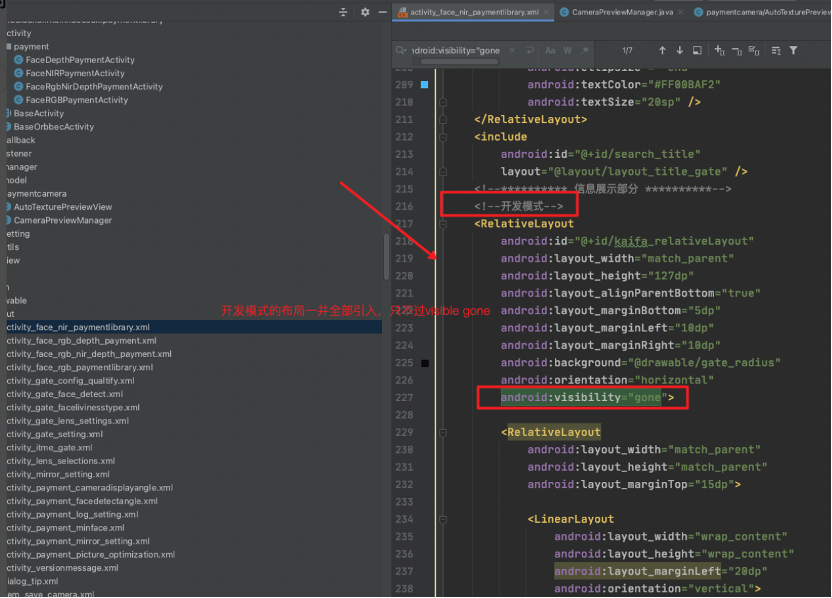Click the select-in-editor icon in find bar
This screenshot has width=832, height=598.
[x=697, y=50]
